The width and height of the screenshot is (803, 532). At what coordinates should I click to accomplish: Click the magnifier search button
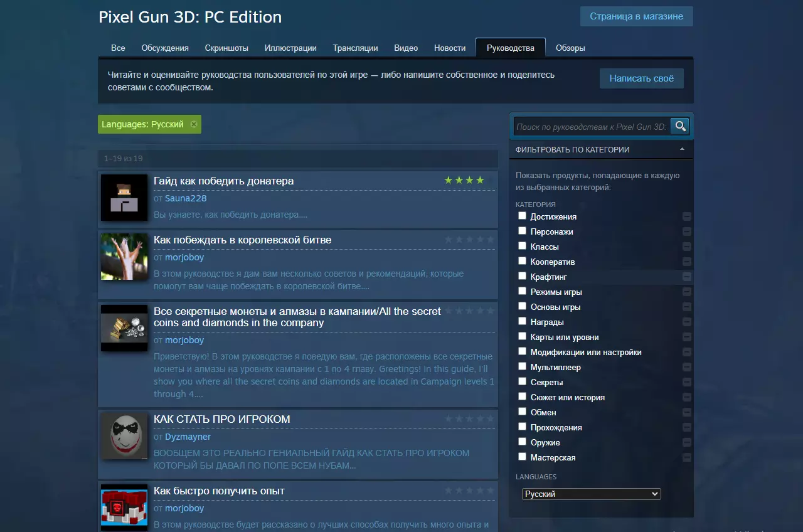pos(680,127)
